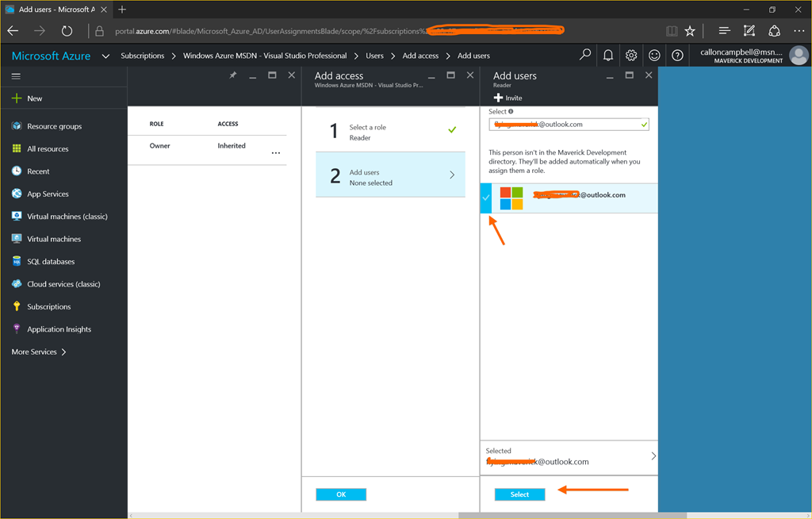Image resolution: width=812 pixels, height=519 pixels.
Task: Click the feedback smiley icon
Action: point(654,56)
